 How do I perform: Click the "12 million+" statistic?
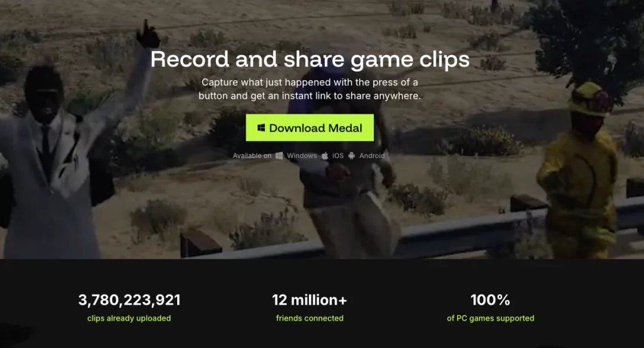click(x=309, y=300)
